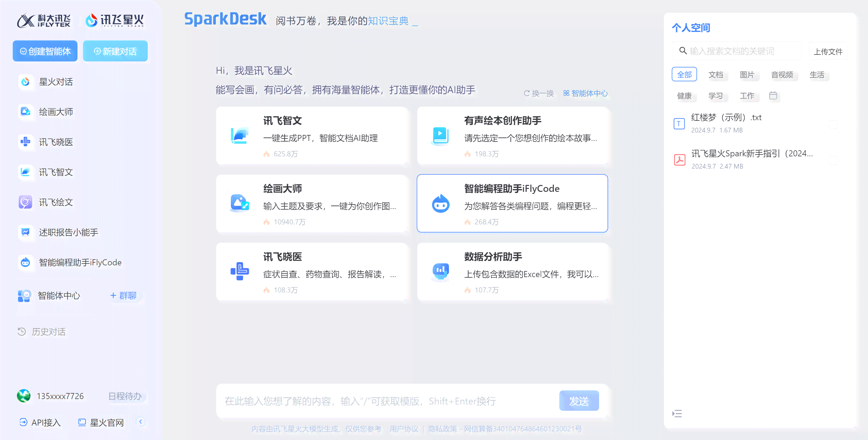Image resolution: width=868 pixels, height=440 pixels.
Task: Select the 学习 filter tab
Action: (x=715, y=95)
